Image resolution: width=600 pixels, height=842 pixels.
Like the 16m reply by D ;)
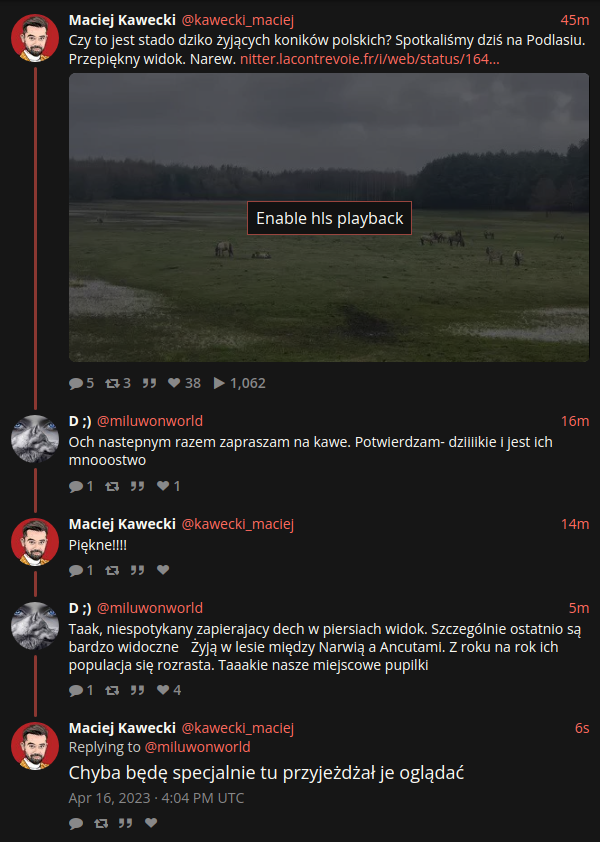pos(163,486)
